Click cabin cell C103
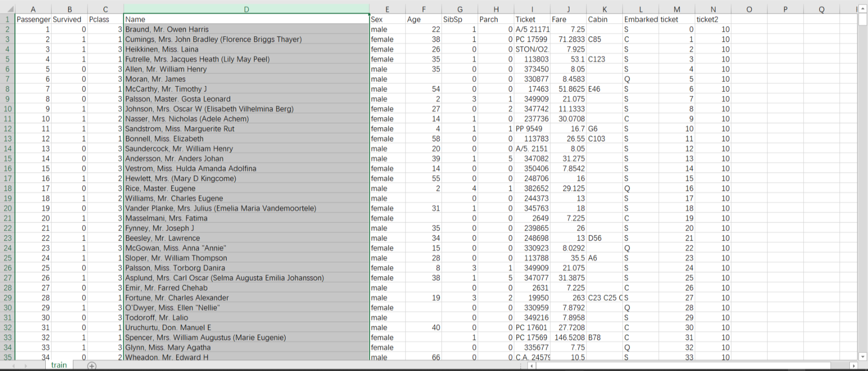Screen dimensions: 868x371 [x=605, y=139]
